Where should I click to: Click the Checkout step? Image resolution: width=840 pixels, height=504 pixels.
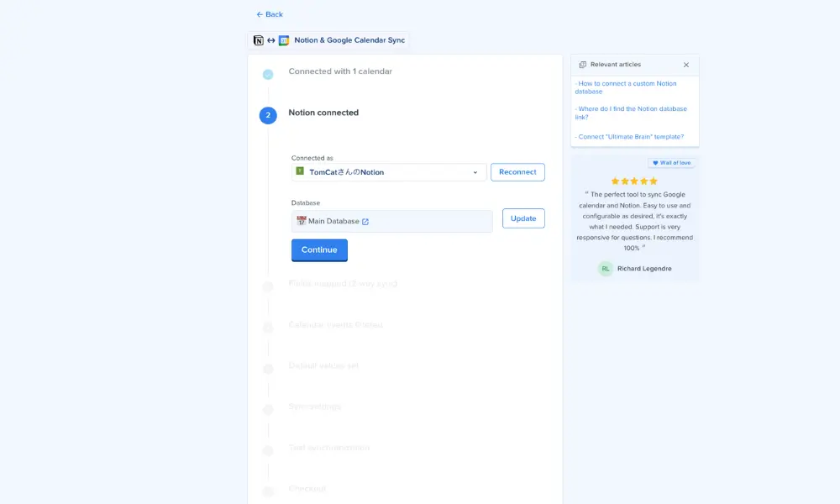click(x=307, y=489)
